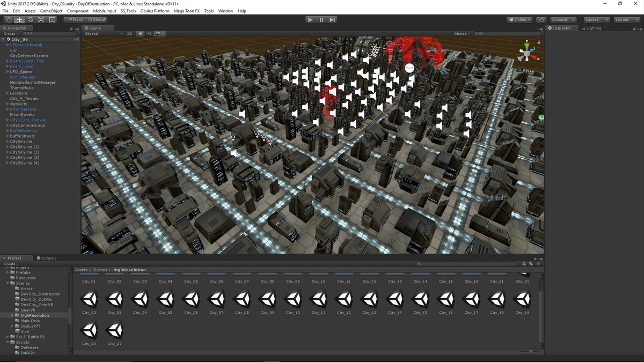Click the Play button

click(310, 20)
